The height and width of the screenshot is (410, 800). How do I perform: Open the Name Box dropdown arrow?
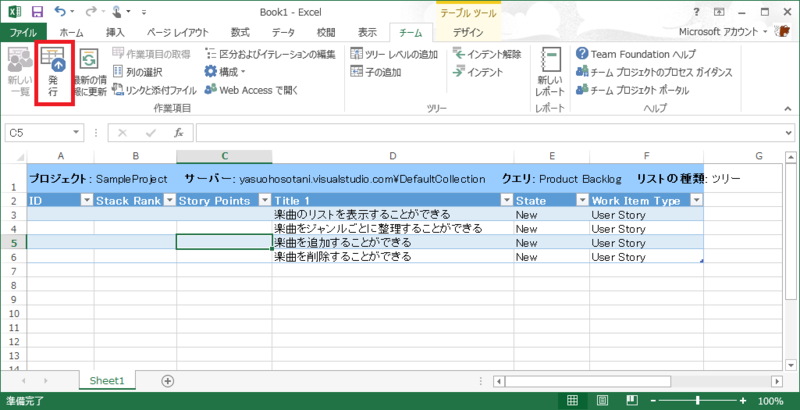(x=76, y=133)
